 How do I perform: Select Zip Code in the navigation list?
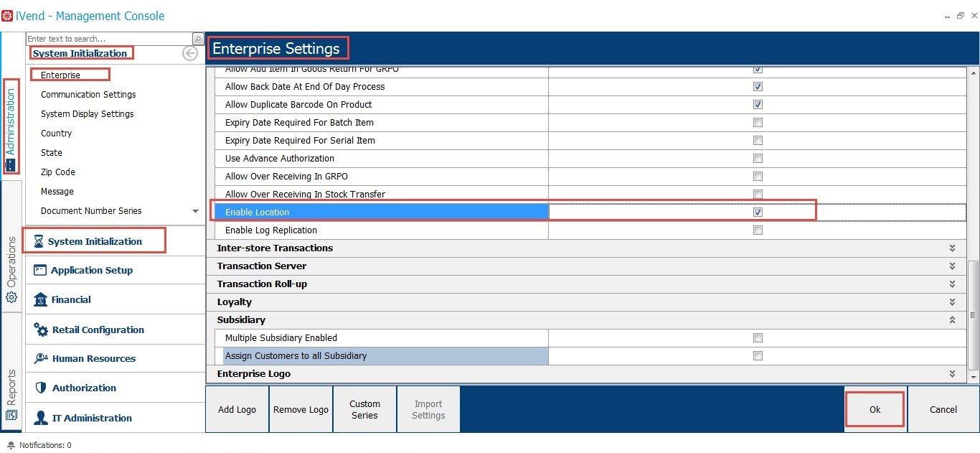[58, 172]
